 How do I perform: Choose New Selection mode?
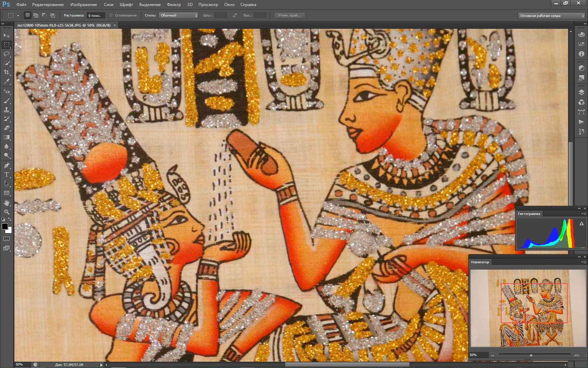coord(27,15)
